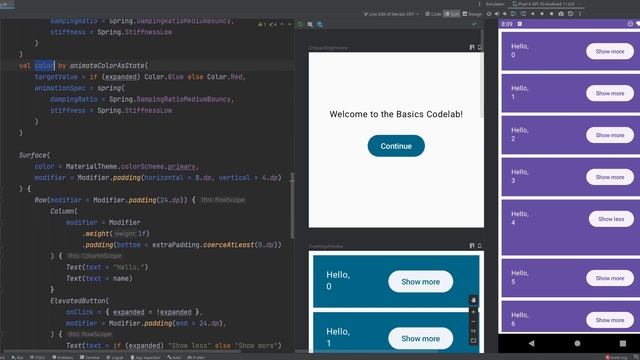
Task: Take an emulator screenshot with camera icon
Action: [561, 14]
